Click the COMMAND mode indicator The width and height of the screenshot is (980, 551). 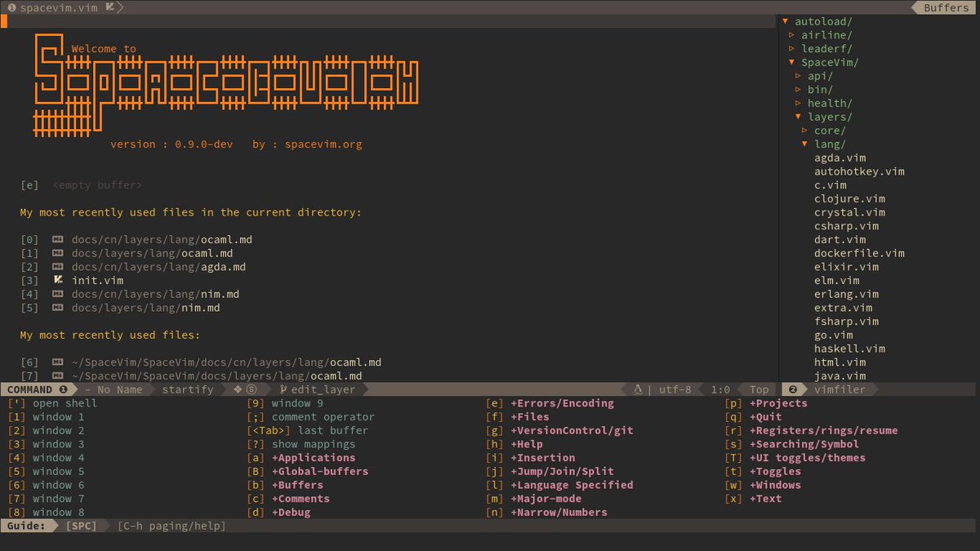29,390
